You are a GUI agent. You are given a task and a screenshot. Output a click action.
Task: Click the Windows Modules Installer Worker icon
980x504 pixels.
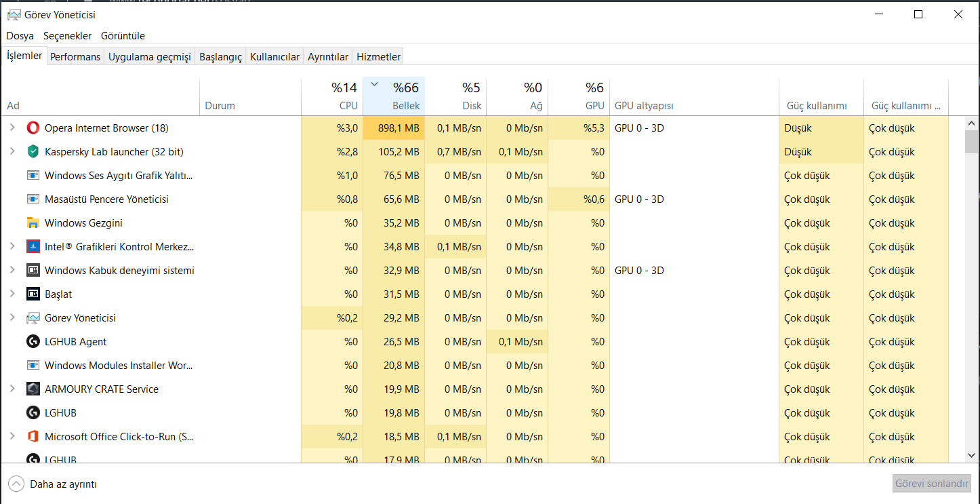pyautogui.click(x=33, y=366)
